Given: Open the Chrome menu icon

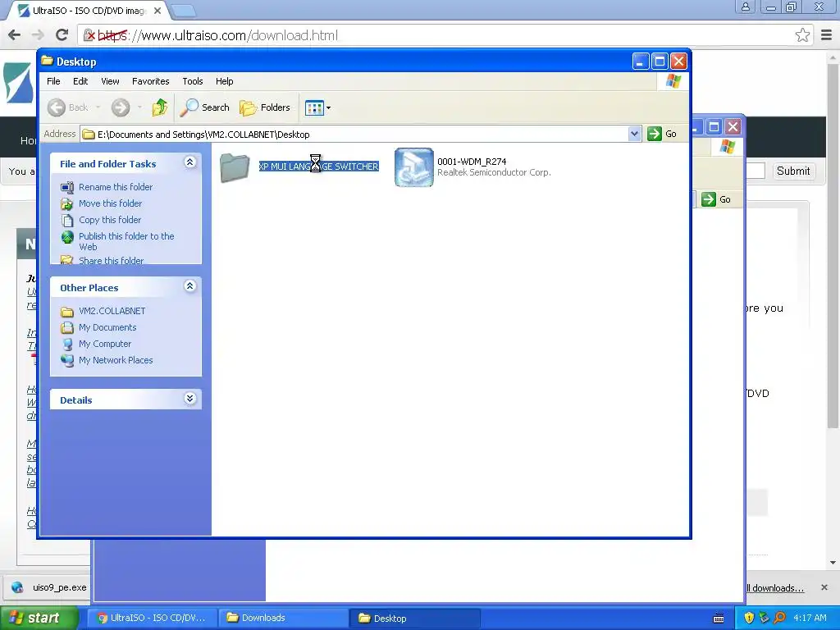Looking at the screenshot, I should (x=826, y=35).
